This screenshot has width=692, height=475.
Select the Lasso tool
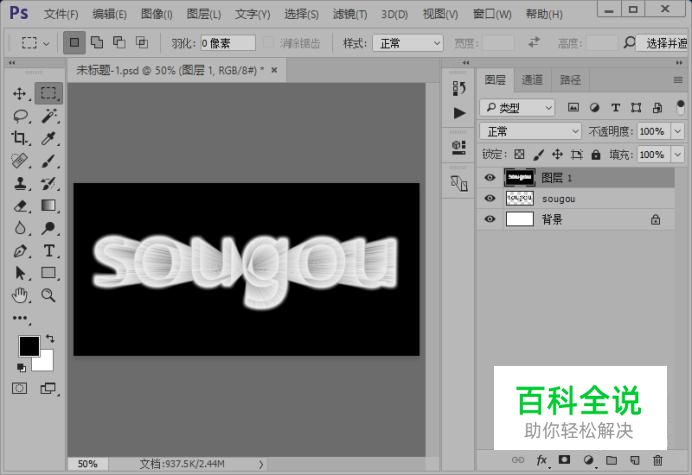coord(20,116)
